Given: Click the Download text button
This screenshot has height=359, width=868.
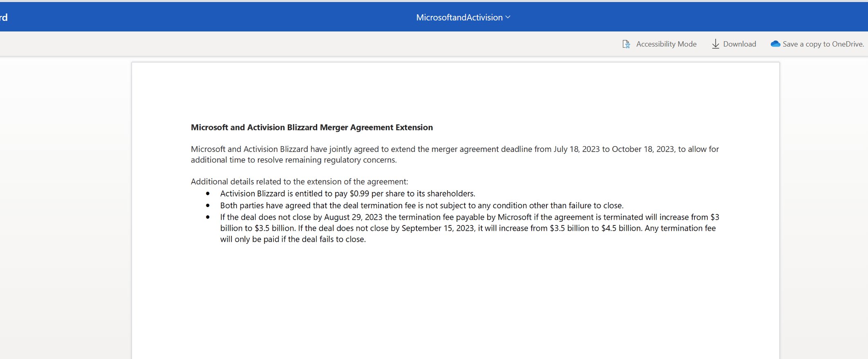Looking at the screenshot, I should (x=740, y=44).
